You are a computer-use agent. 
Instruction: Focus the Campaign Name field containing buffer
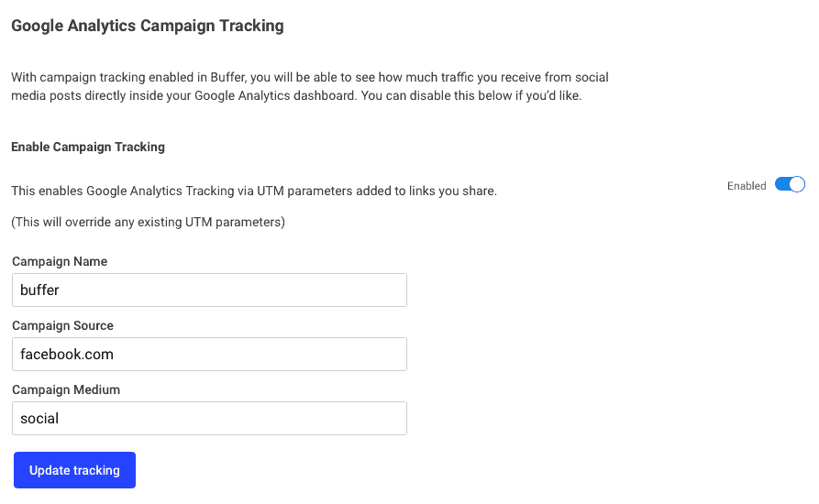point(209,290)
